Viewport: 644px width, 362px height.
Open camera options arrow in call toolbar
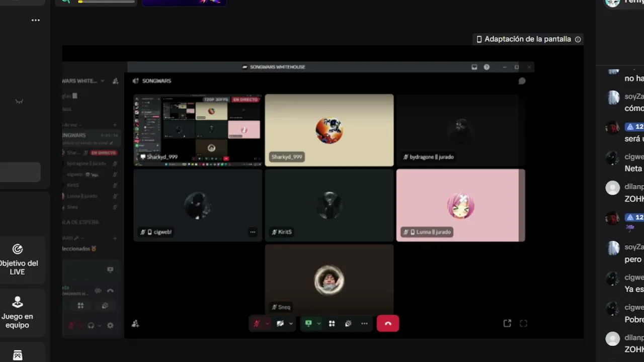(x=291, y=324)
